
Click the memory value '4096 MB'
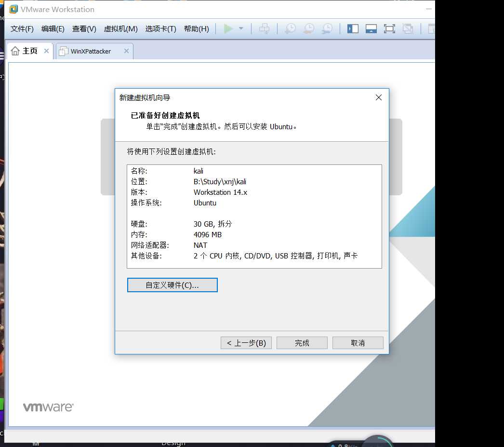tap(207, 235)
